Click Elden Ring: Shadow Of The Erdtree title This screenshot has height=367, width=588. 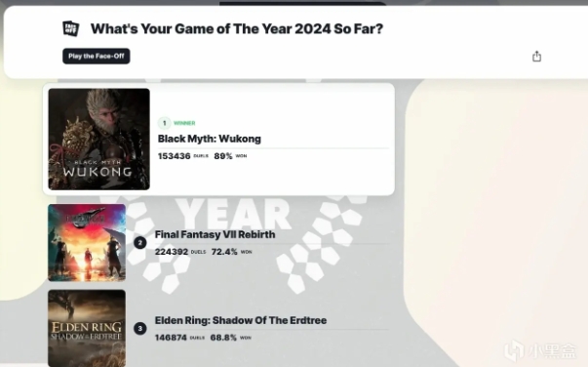(241, 320)
